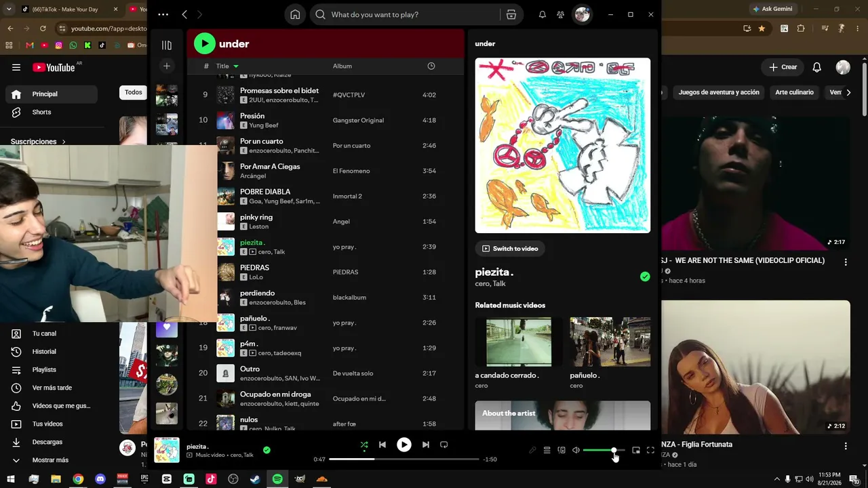868x488 pixels.
Task: Select the 'Arte culinario' YouTube chip
Action: point(794,92)
